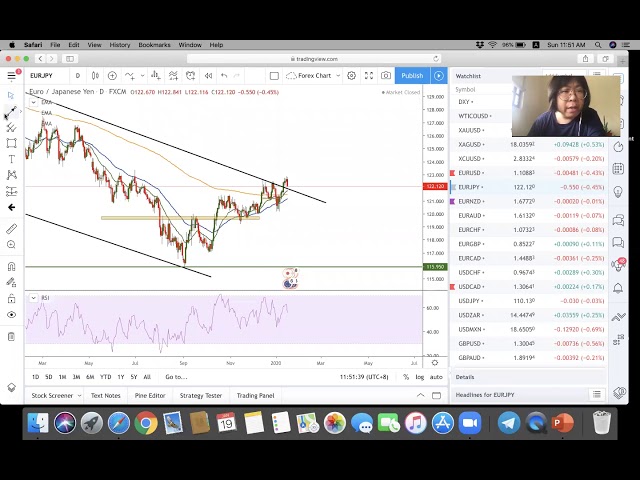Viewport: 640px width, 480px height.
Task: Open the Pine Editor tab
Action: pyautogui.click(x=150, y=395)
